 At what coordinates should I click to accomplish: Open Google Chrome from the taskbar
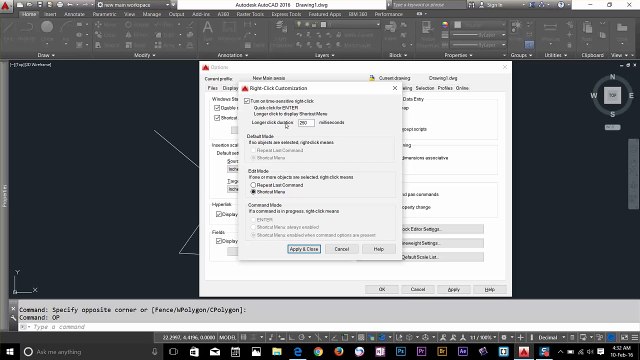coord(318,351)
